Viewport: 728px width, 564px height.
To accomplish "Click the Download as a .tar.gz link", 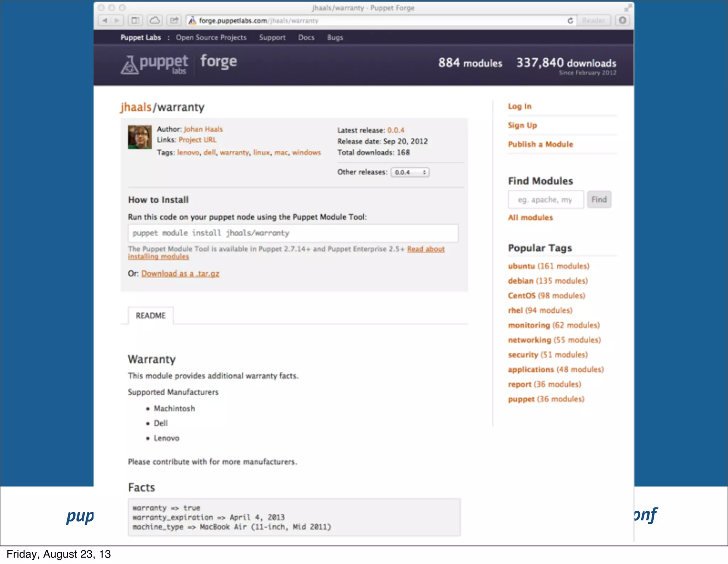I will (x=180, y=274).
